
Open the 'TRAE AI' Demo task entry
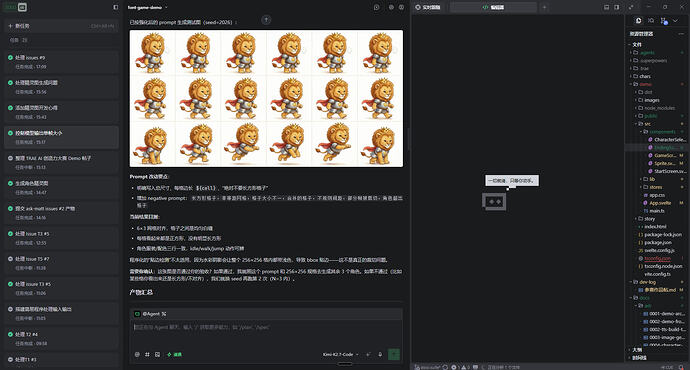61,162
